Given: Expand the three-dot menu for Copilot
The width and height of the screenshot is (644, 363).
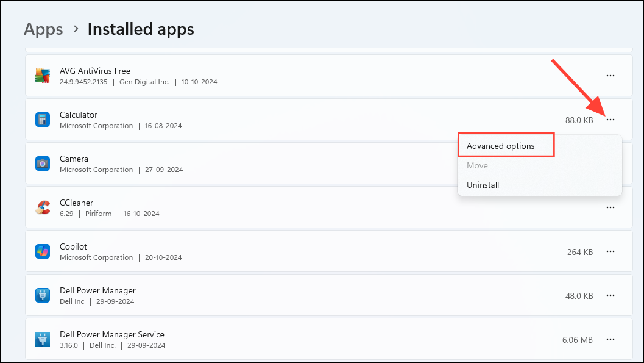Looking at the screenshot, I should [610, 251].
